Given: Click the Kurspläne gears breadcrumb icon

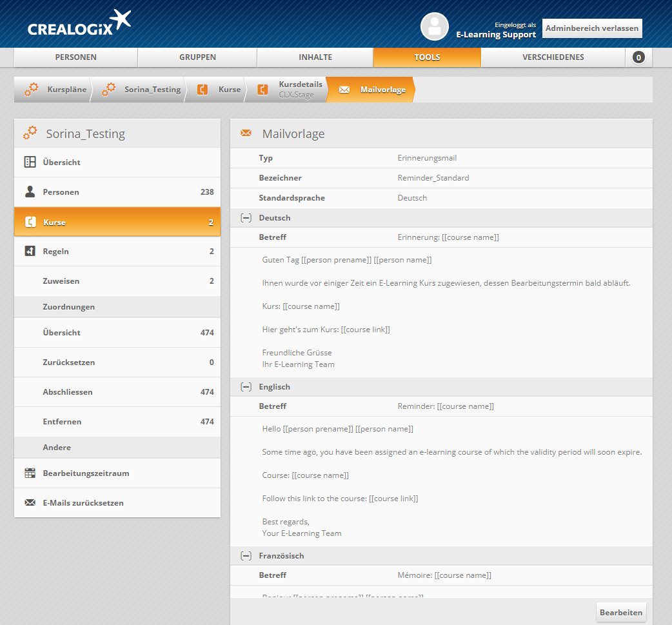Looking at the screenshot, I should pyautogui.click(x=32, y=90).
